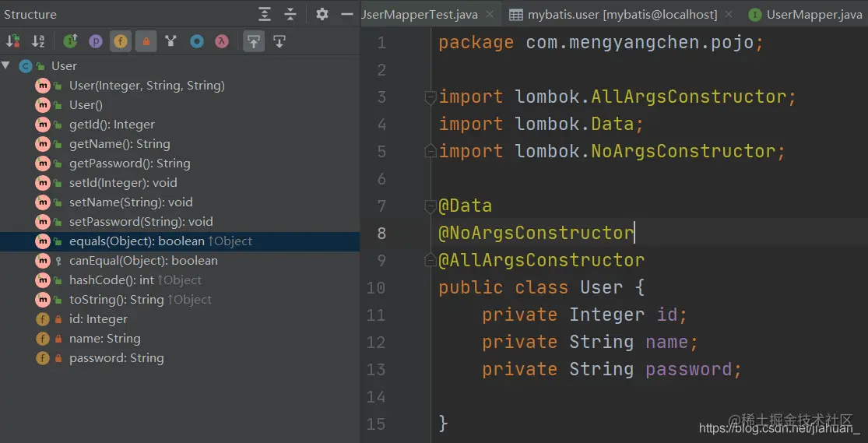Click table icon on mybatis.user tab
The height and width of the screenshot is (443, 868).
[516, 15]
